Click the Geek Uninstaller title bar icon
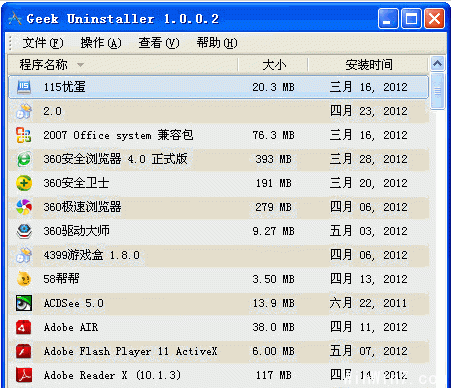Viewport: 451px width, 388px height. [15, 19]
